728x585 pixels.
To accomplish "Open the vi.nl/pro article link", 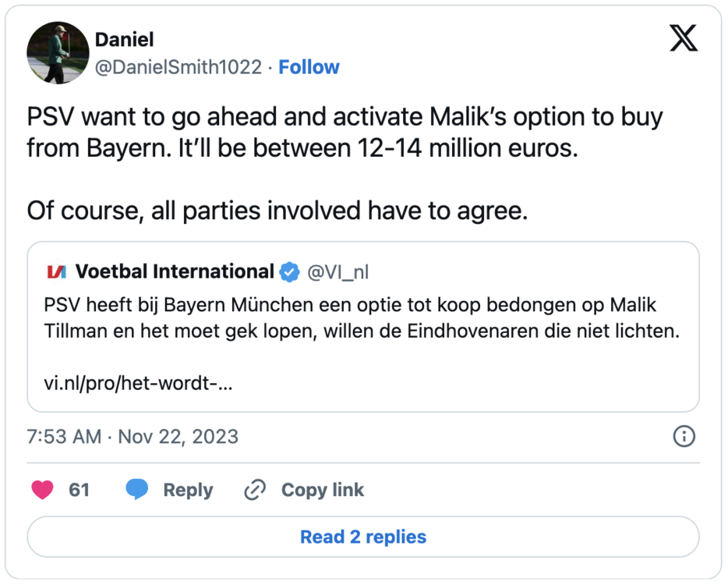I will [140, 385].
